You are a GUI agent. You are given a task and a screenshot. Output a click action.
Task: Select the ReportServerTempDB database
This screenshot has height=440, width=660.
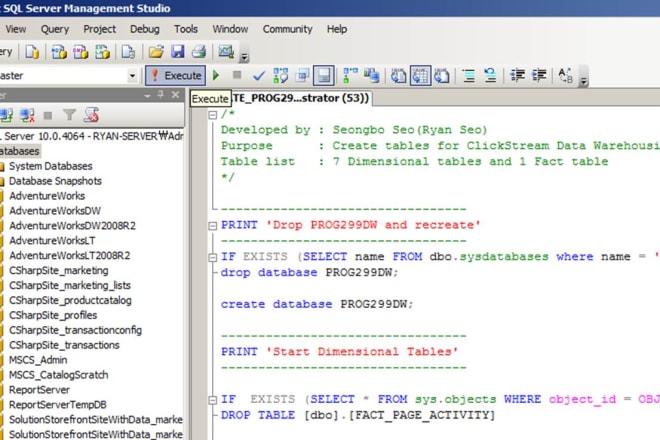click(x=58, y=405)
